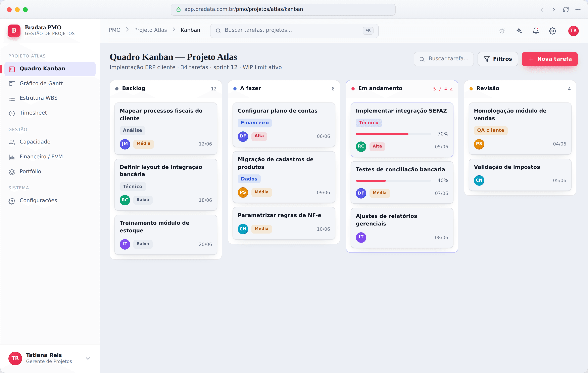The image size is (588, 373).
Task: Open the browser more options menu
Action: point(578,10)
